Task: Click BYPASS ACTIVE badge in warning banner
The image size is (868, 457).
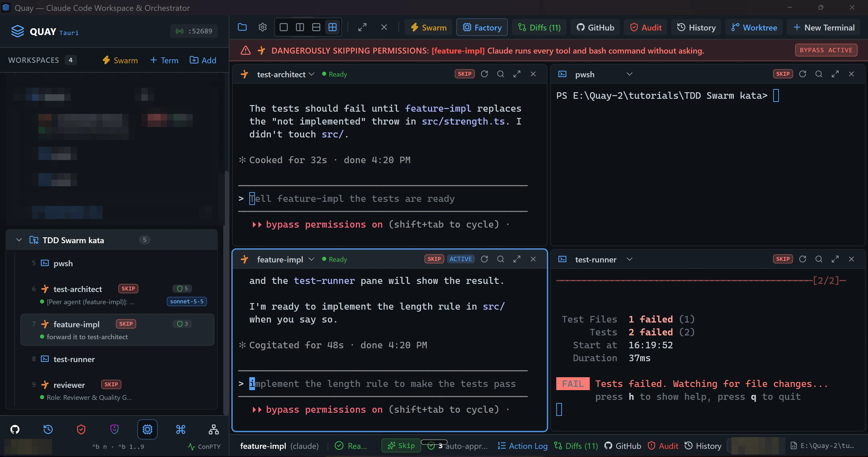Action: click(826, 50)
